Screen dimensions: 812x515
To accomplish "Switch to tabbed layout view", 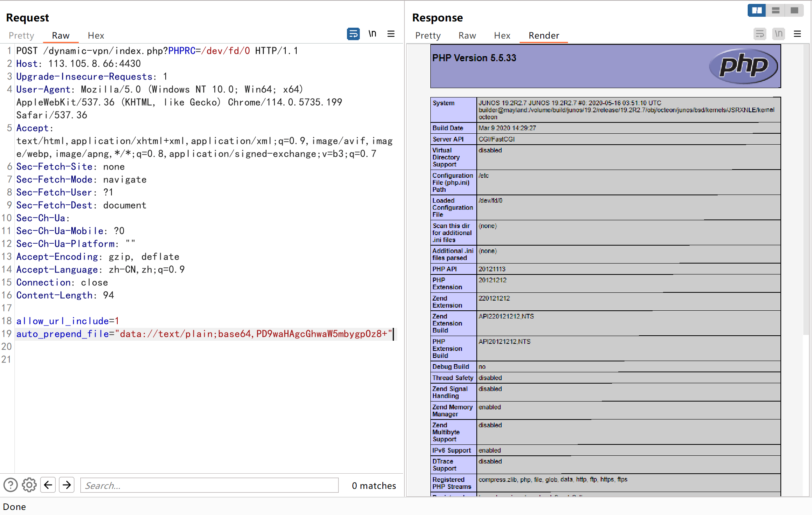I will point(794,11).
